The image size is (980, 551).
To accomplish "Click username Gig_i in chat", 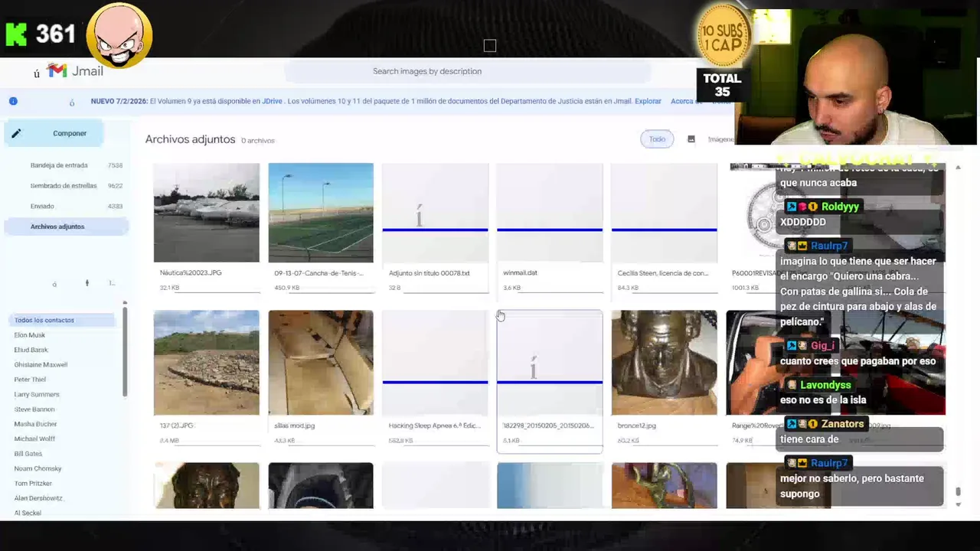I will click(x=822, y=346).
